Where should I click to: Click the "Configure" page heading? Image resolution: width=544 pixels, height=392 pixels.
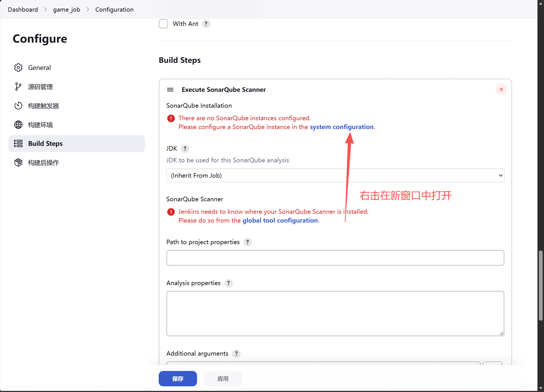click(x=40, y=39)
